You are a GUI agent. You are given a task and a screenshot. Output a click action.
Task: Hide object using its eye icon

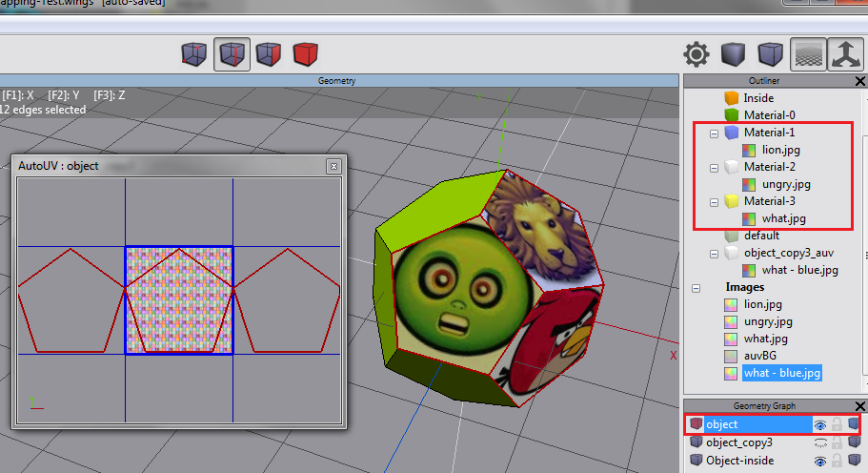[820, 424]
